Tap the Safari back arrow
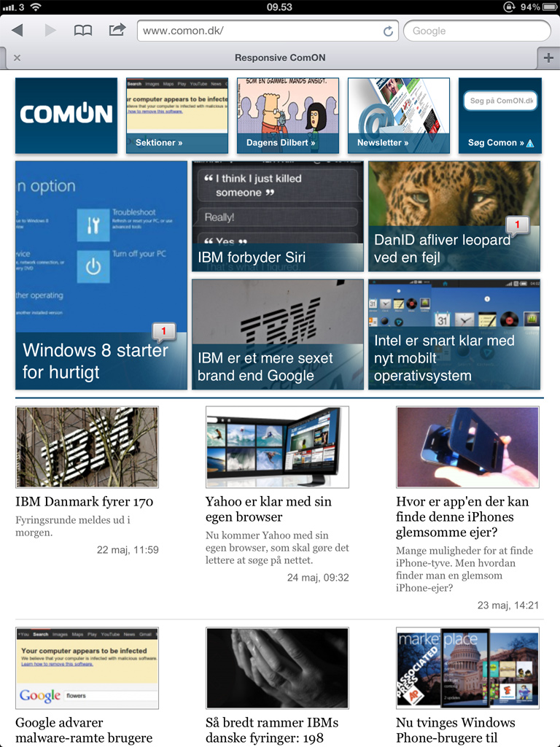The width and height of the screenshot is (560, 747). tap(17, 31)
